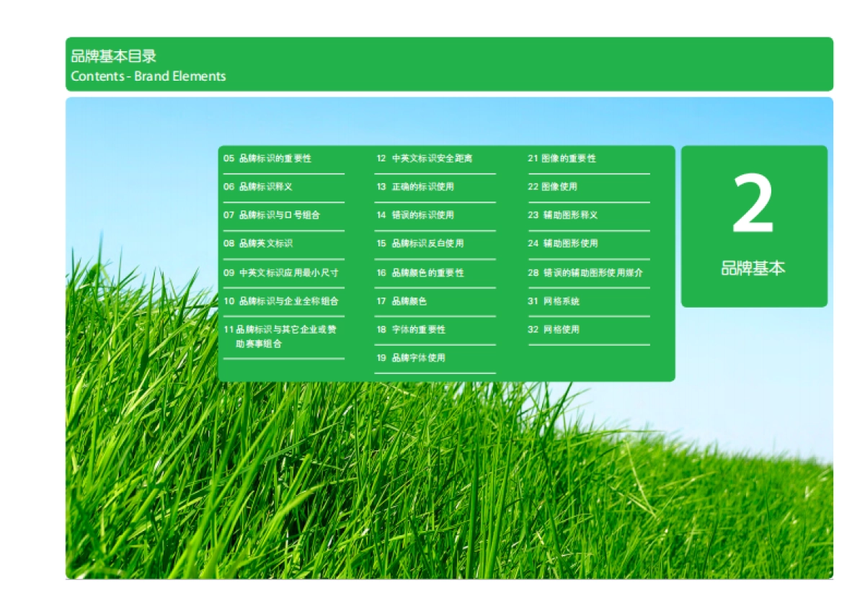Open entry 32 网格使用
This screenshot has width=865, height=616.
click(x=554, y=329)
